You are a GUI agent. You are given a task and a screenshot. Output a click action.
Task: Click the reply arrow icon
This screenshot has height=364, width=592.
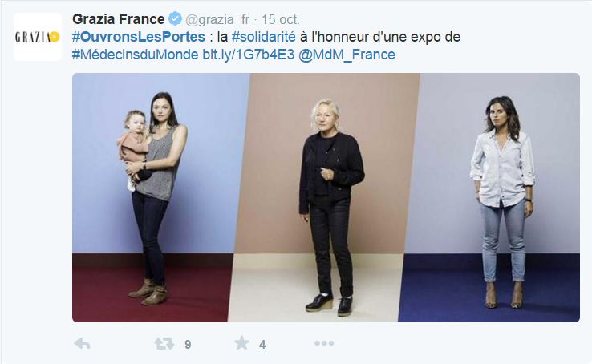(83, 344)
